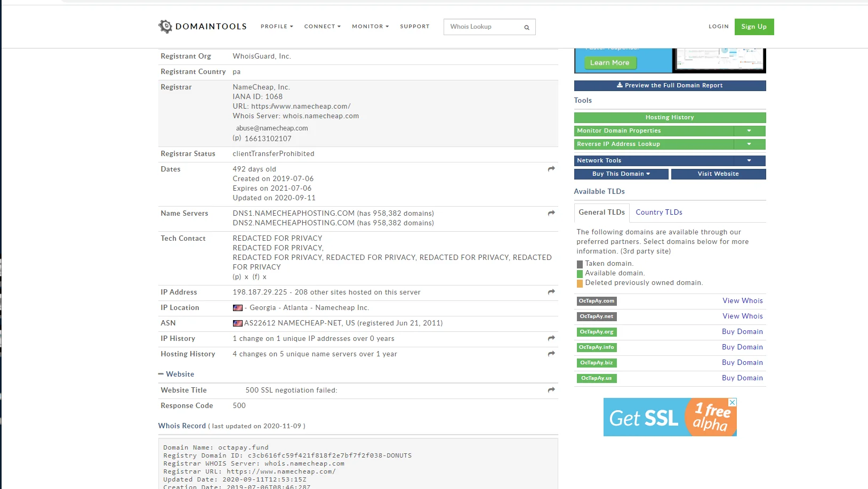Image resolution: width=868 pixels, height=489 pixels.
Task: View Whois for OcTapAy.net
Action: (743, 316)
